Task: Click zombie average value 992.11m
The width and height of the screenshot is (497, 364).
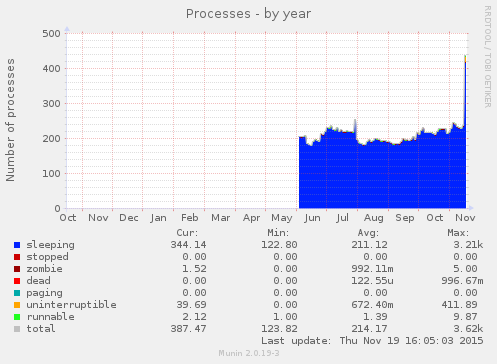Action: tap(372, 269)
